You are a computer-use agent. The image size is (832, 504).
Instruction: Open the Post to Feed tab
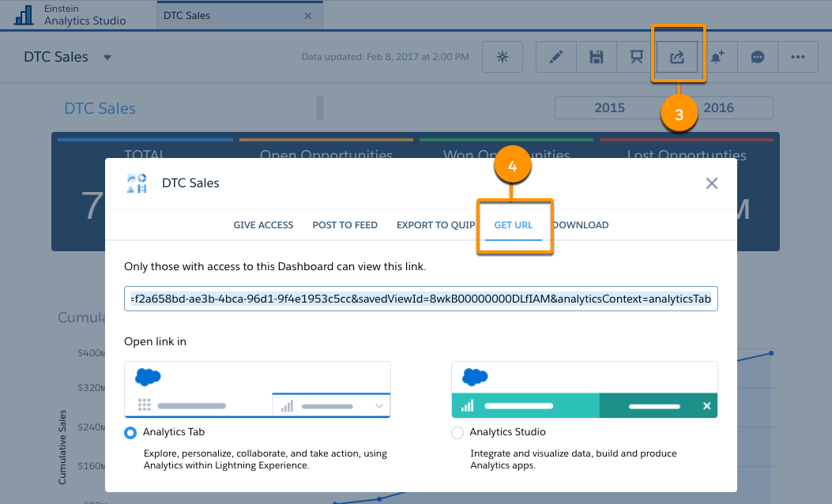point(344,225)
